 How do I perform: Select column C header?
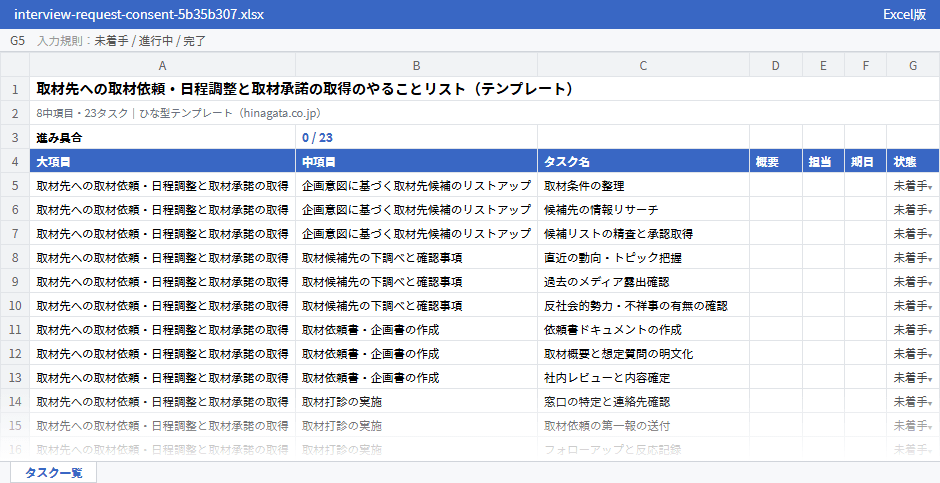[643, 65]
